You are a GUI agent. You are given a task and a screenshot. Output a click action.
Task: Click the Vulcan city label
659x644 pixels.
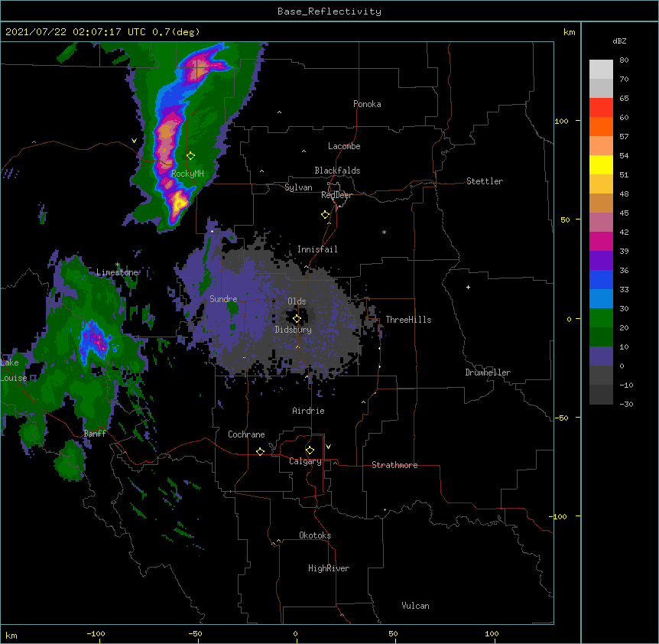tap(415, 606)
